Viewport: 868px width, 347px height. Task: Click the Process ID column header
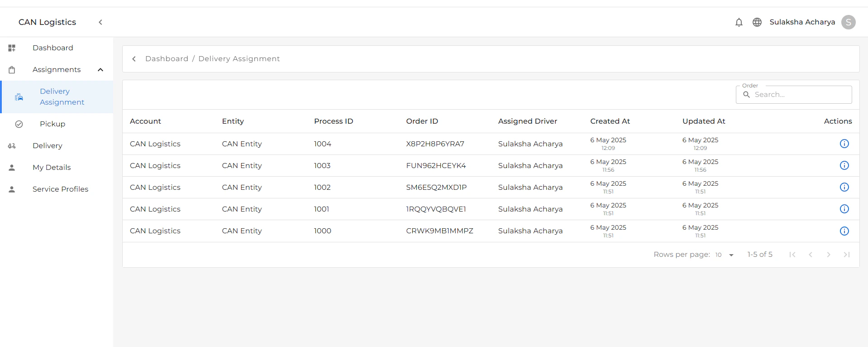(334, 121)
